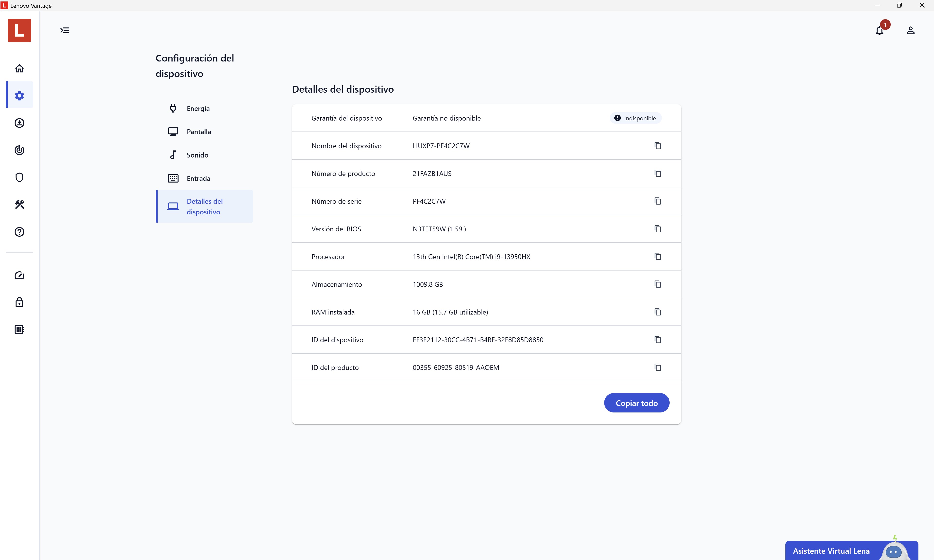This screenshot has height=560, width=934.
Task: Copy the ID del dispositivo value
Action: (x=658, y=340)
